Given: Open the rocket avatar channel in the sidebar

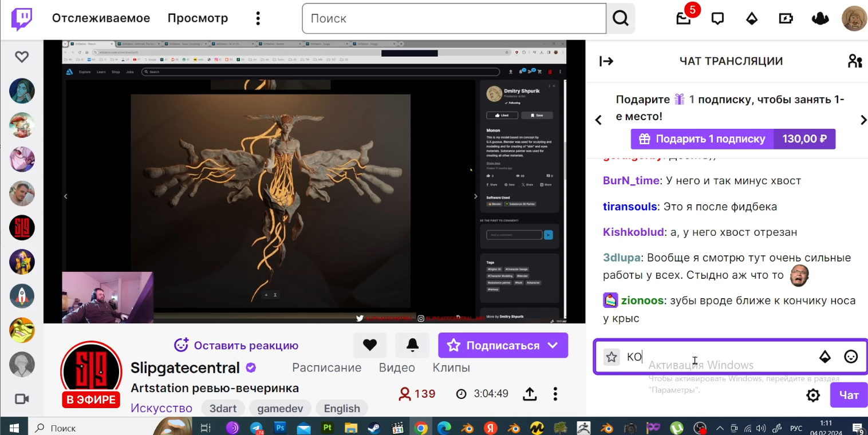Looking at the screenshot, I should click(22, 296).
